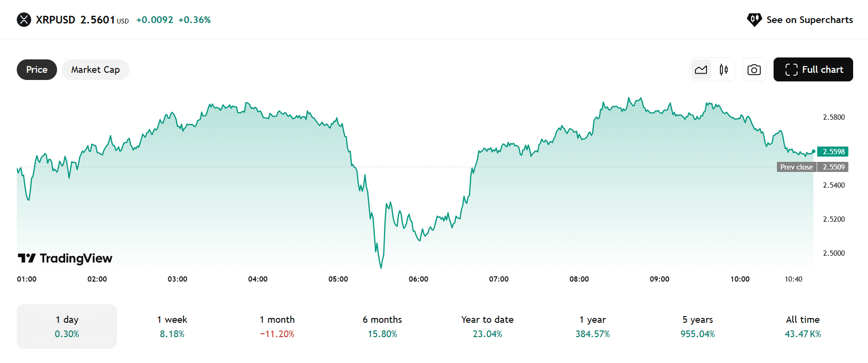The width and height of the screenshot is (868, 363).
Task: Open the chart in Full chart mode
Action: coord(813,69)
